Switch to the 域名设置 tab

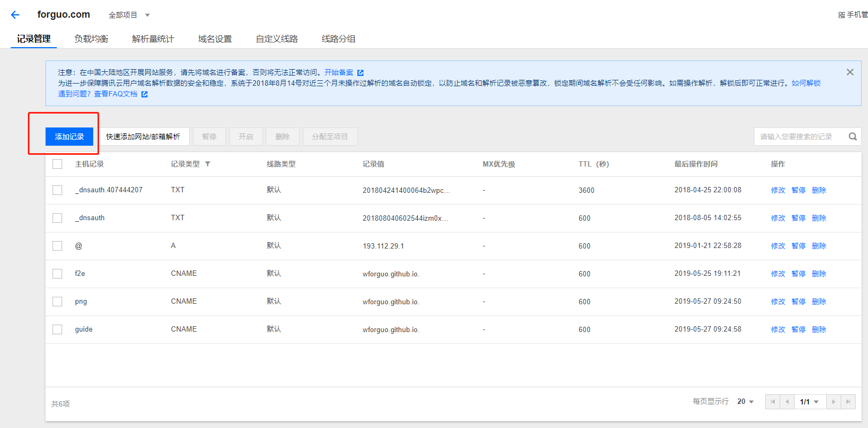pyautogui.click(x=215, y=39)
